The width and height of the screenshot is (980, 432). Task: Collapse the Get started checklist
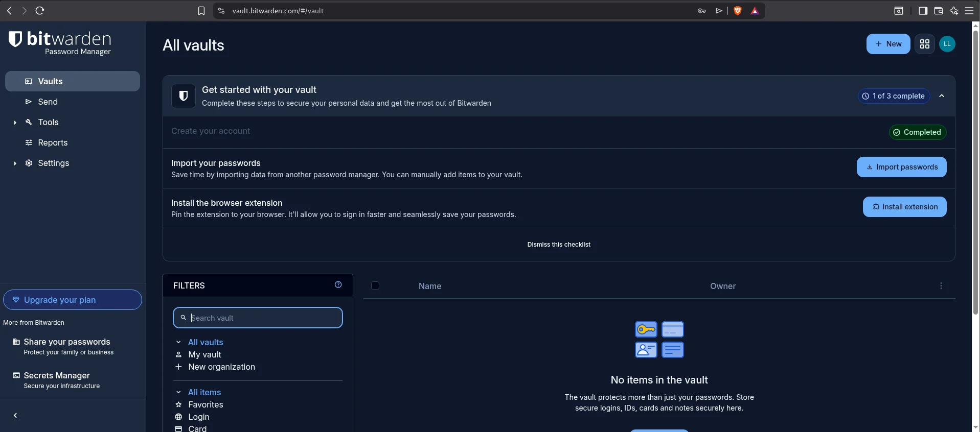tap(942, 96)
